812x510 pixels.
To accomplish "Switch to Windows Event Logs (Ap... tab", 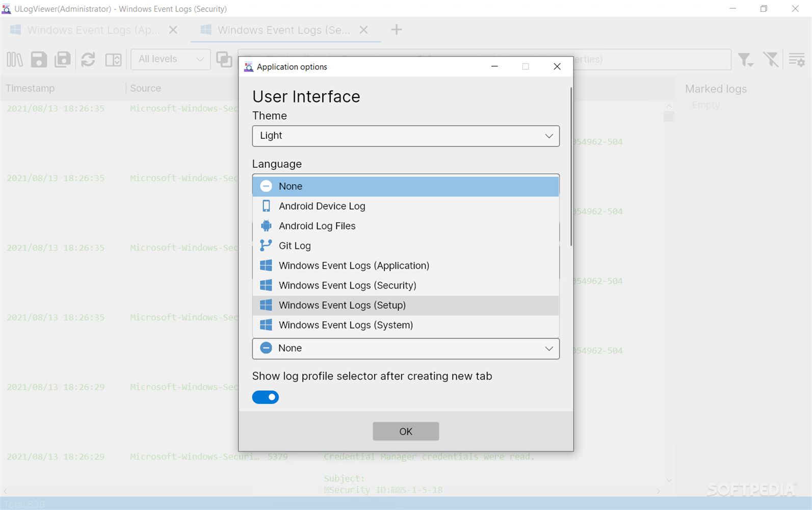I will pyautogui.click(x=93, y=30).
